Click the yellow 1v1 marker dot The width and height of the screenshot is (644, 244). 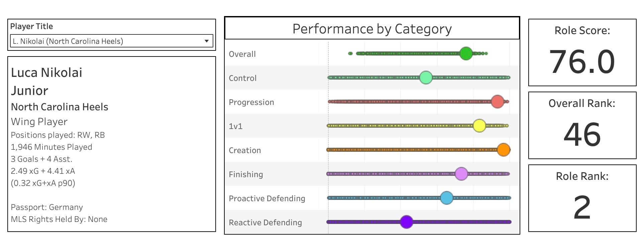(479, 126)
